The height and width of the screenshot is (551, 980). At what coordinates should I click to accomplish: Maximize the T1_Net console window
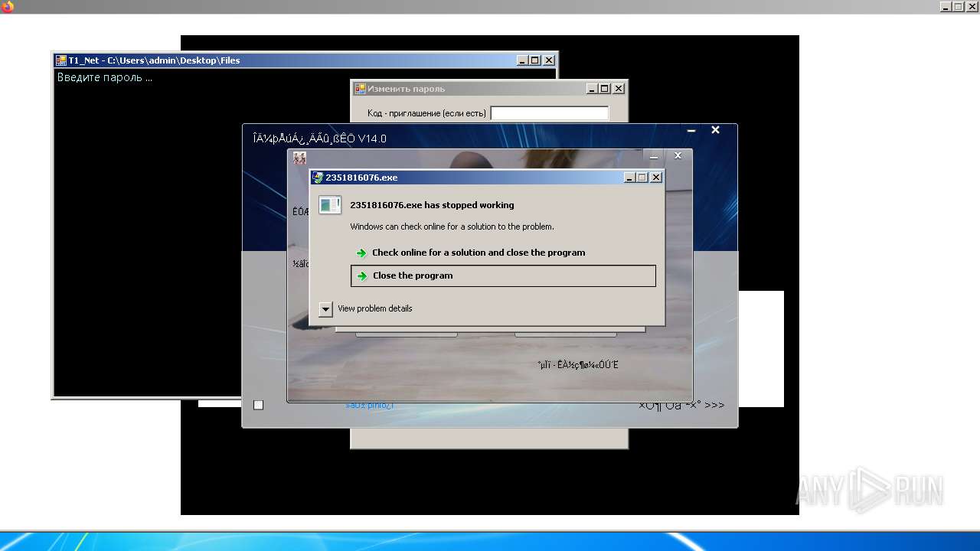(535, 60)
